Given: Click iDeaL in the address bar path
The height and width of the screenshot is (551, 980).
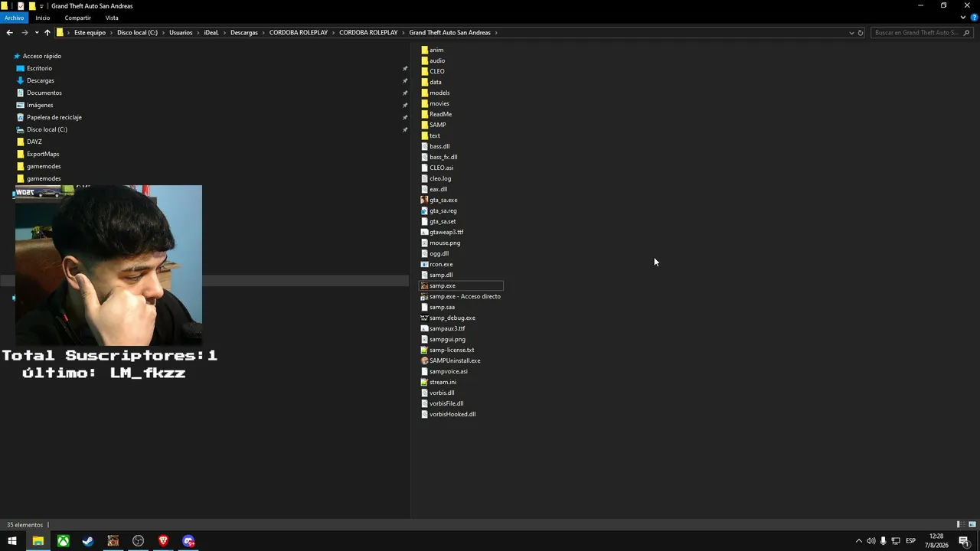Looking at the screenshot, I should pos(211,33).
